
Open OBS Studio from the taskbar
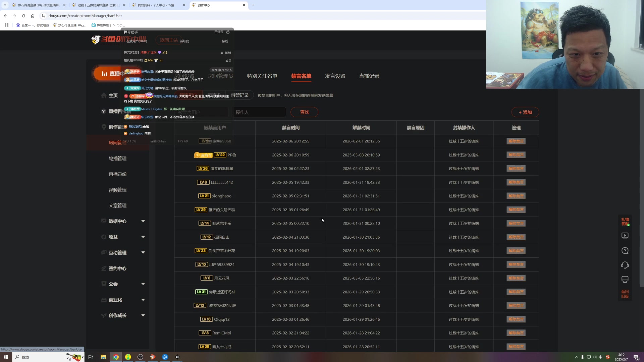140,357
